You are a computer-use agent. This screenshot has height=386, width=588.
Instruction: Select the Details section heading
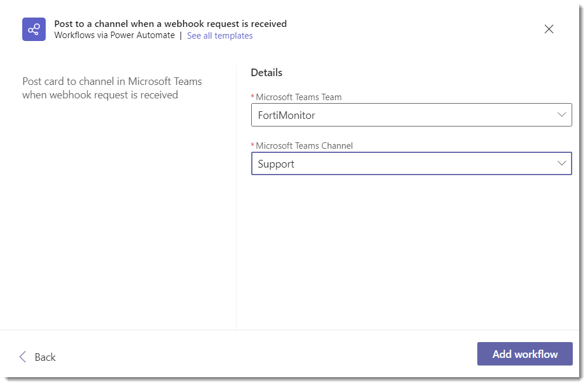tap(266, 73)
